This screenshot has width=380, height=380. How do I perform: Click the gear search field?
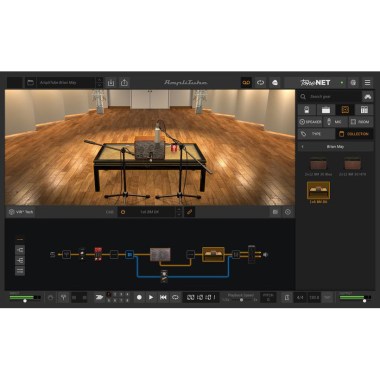tap(329, 97)
